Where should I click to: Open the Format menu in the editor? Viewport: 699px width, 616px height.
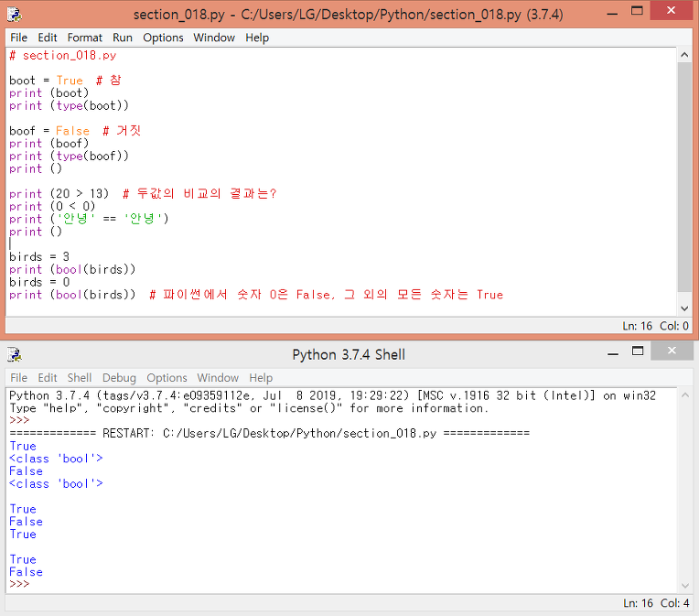tap(85, 38)
